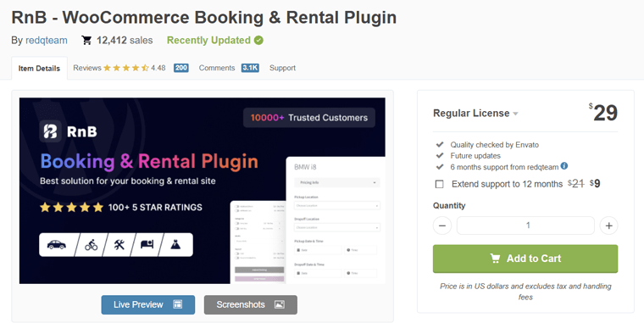Open the redqteam author profile link

click(x=47, y=41)
